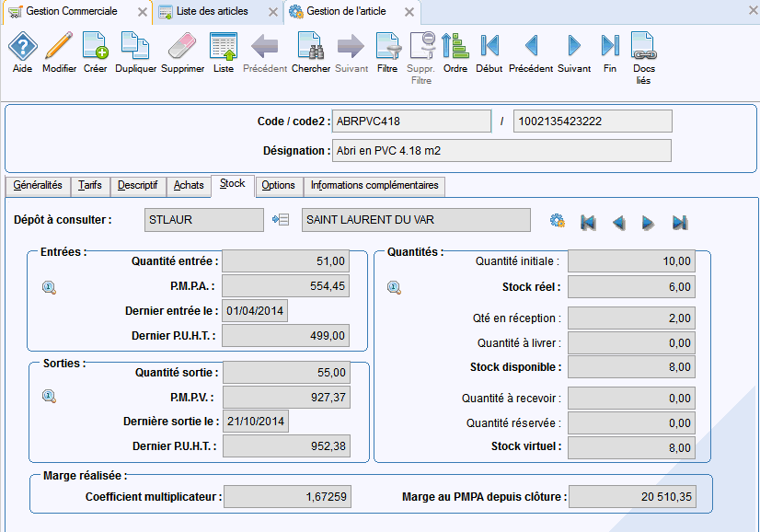The image size is (760, 532).
Task: Click the Supprimer eraser icon
Action: (182, 46)
